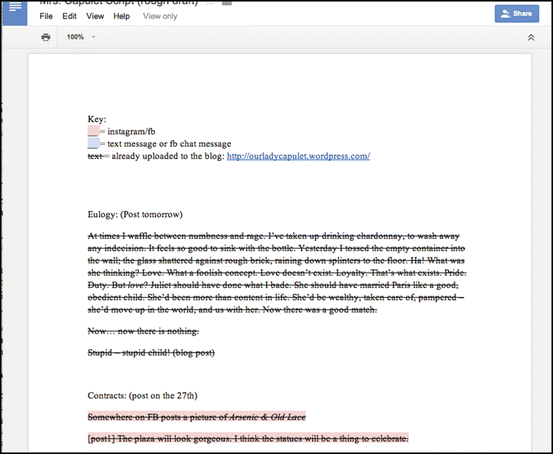Click the line starting 'she'd move up in the world'
Image resolution: width=553 pixels, height=454 pixels.
(232, 310)
